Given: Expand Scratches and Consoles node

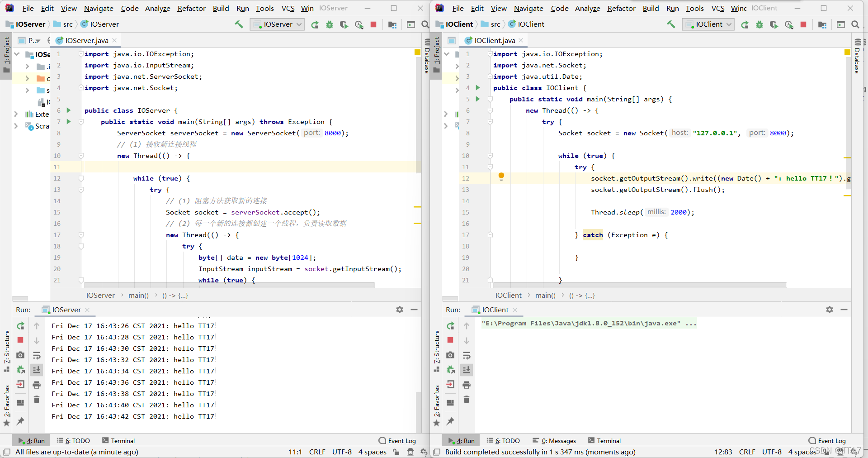Looking at the screenshot, I should (16, 126).
